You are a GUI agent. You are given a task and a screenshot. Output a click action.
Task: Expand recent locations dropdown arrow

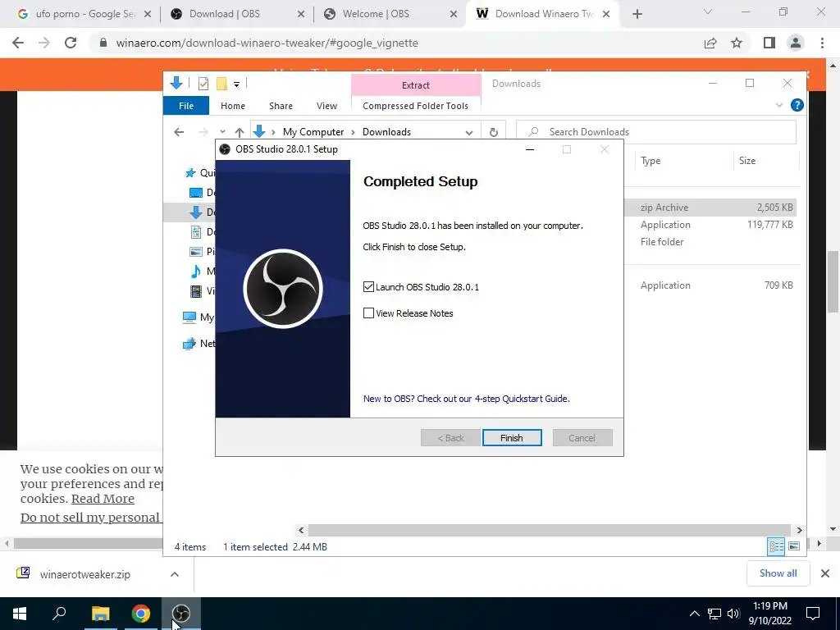click(222, 132)
